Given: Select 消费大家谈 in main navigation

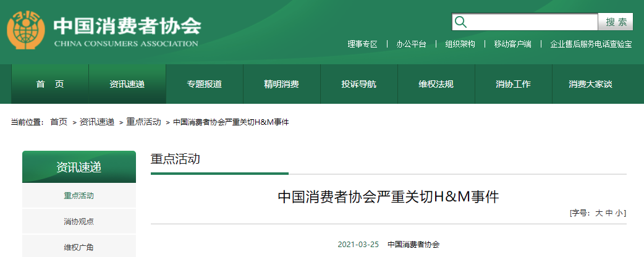Looking at the screenshot, I should [x=591, y=84].
